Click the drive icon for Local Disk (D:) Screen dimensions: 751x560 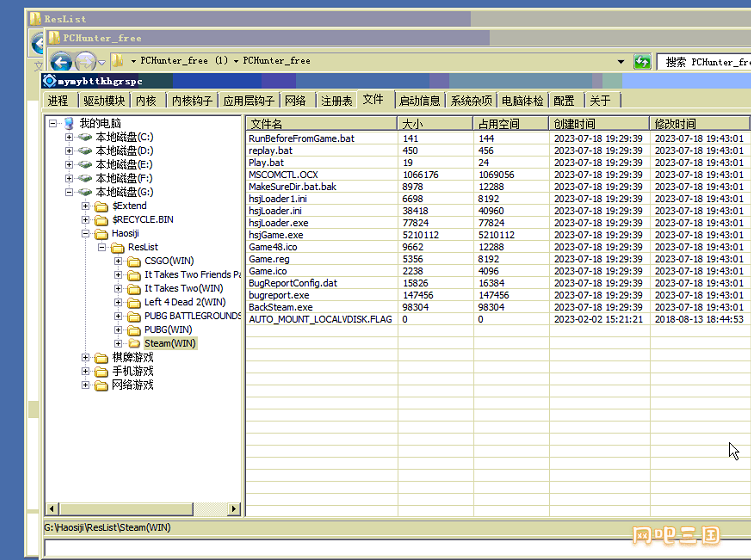pyautogui.click(x=85, y=151)
